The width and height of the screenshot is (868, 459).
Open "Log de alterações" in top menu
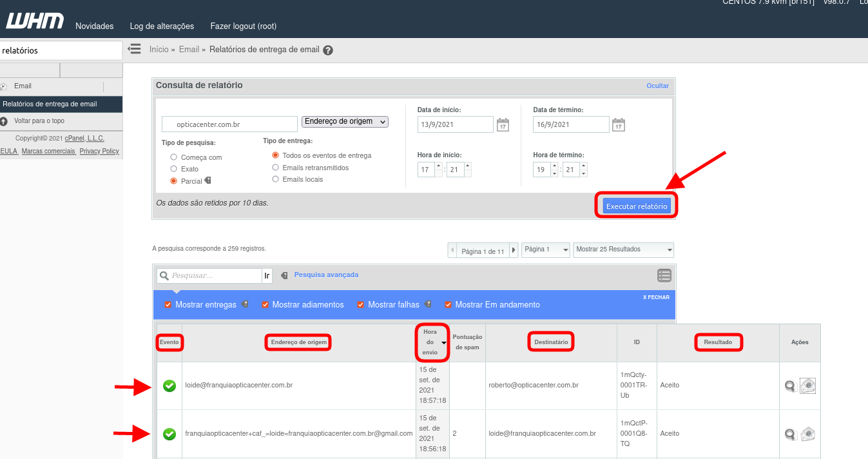[162, 26]
